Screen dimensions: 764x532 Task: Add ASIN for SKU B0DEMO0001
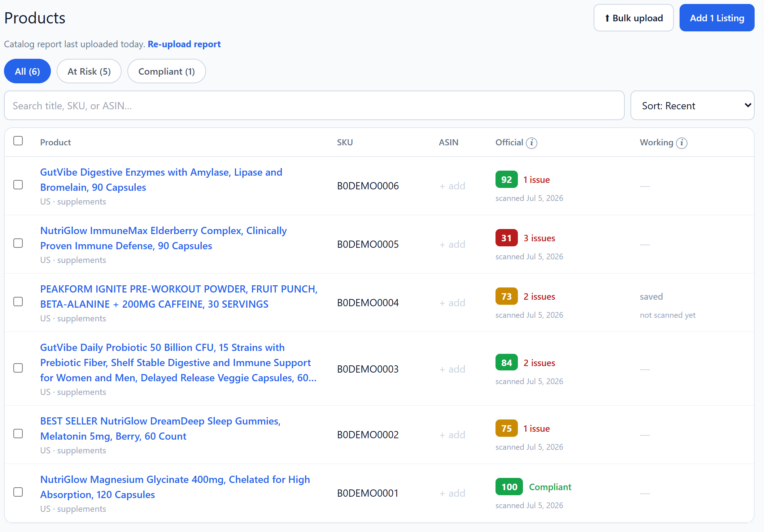tap(452, 493)
